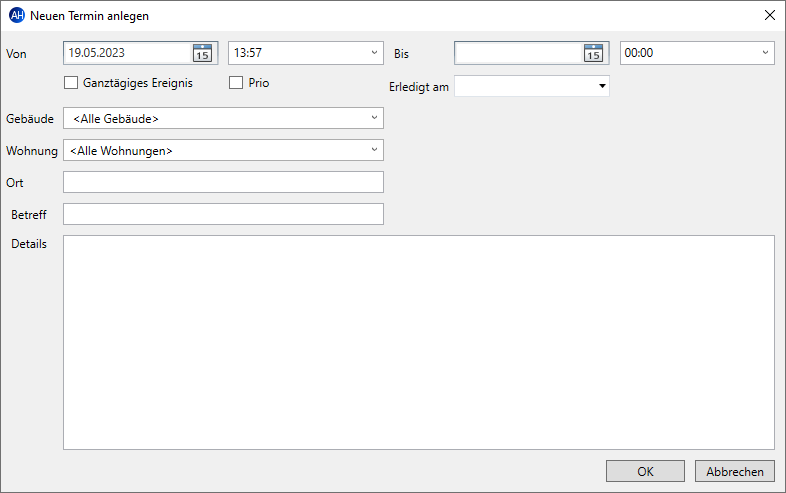The width and height of the screenshot is (786, 493).
Task: Click the Erledigt am label
Action: (419, 87)
